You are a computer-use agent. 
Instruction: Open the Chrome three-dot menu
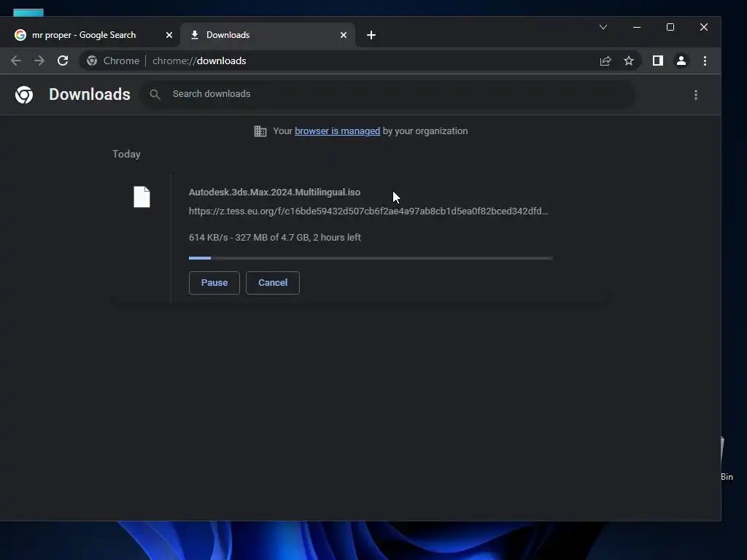pos(705,61)
